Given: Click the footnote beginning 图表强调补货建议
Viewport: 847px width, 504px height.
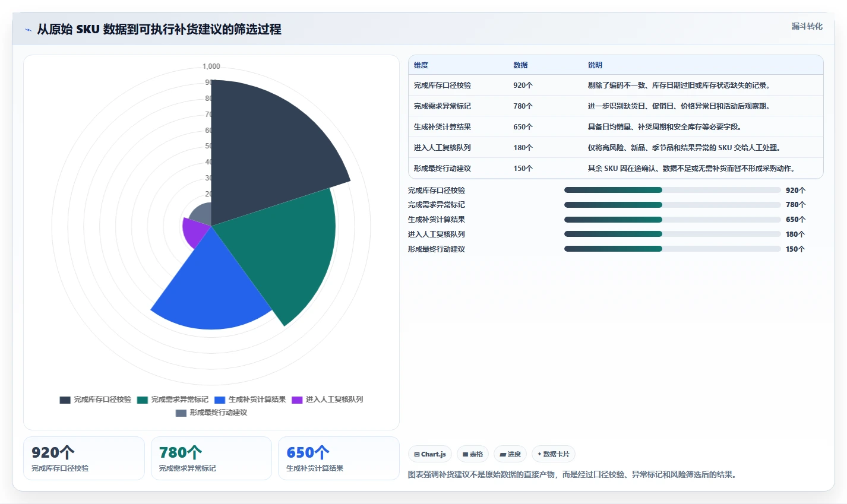Looking at the screenshot, I should [x=574, y=475].
